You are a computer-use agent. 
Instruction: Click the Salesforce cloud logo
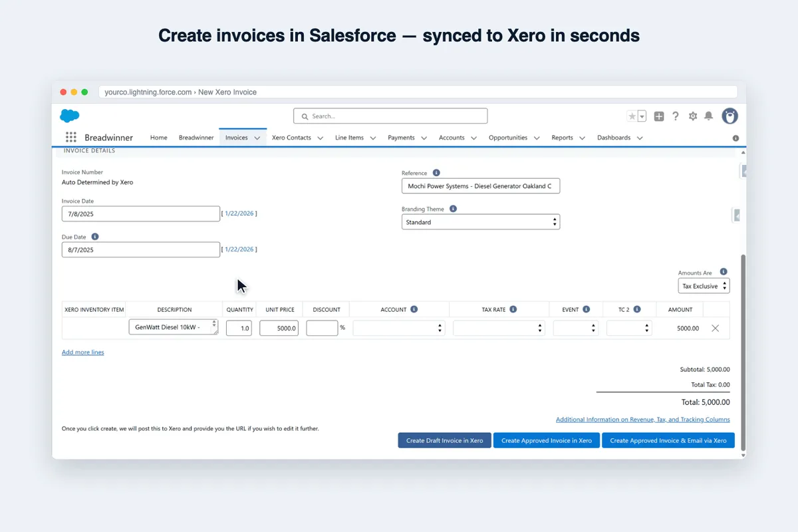pos(70,116)
